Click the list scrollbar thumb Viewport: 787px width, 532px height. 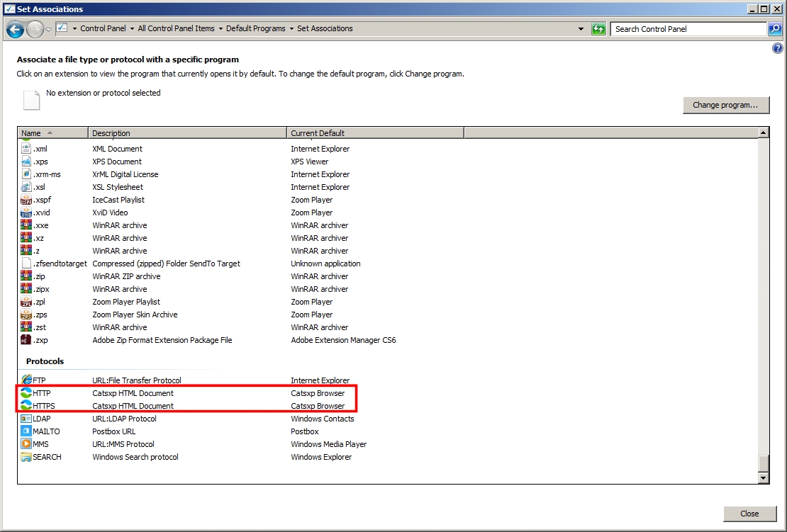(763, 464)
